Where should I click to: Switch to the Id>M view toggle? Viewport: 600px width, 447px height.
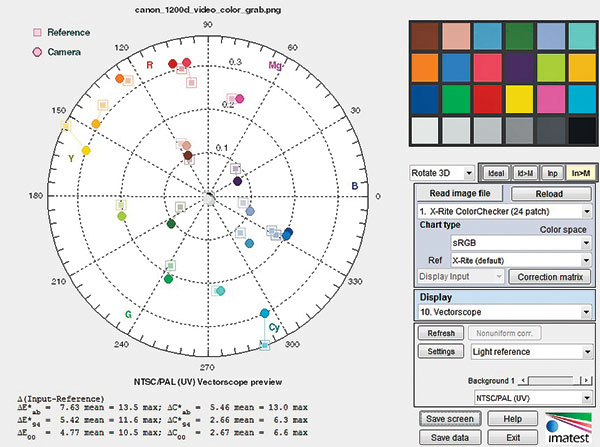coord(525,173)
